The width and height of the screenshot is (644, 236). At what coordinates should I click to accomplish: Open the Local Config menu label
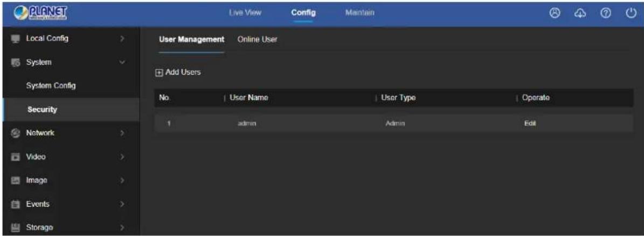[x=47, y=39]
